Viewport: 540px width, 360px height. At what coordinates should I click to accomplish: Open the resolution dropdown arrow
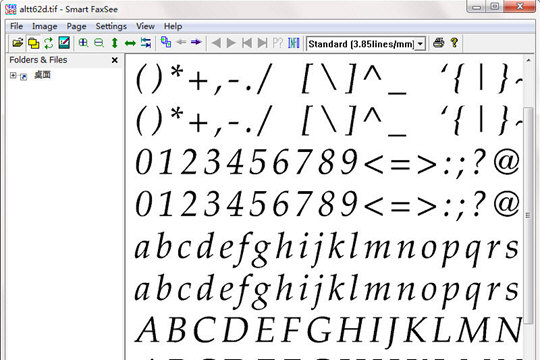(420, 44)
